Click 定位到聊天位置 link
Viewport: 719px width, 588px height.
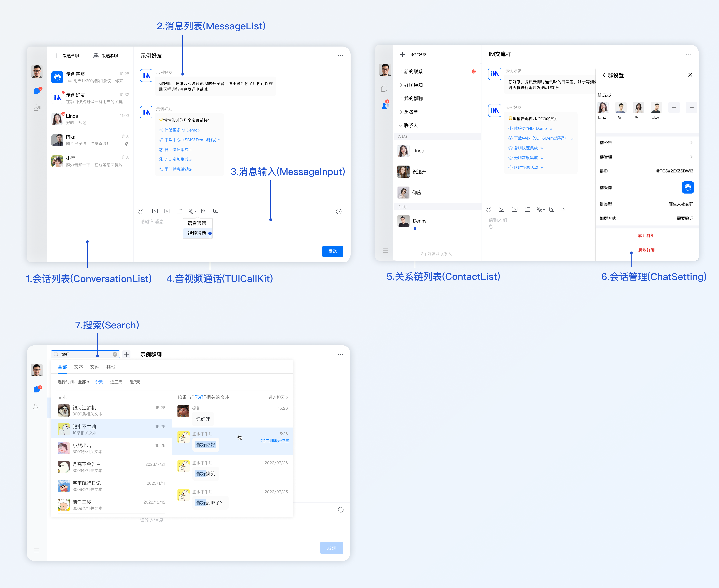point(275,441)
